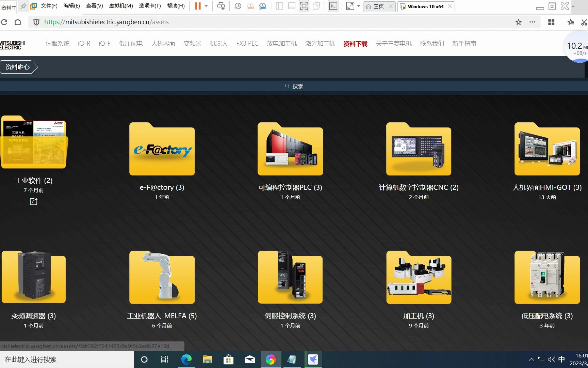The height and width of the screenshot is (368, 588).
Task: Go to 伺服系统 in the navigation
Action: pyautogui.click(x=58, y=44)
